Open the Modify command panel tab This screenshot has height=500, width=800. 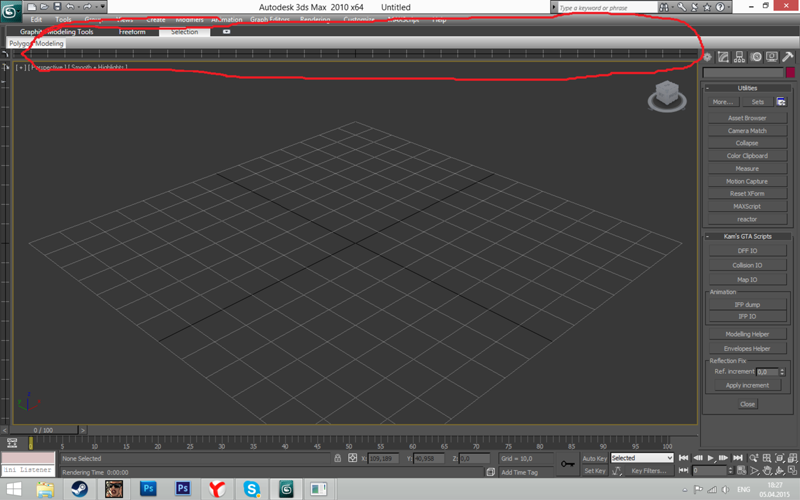pos(723,57)
